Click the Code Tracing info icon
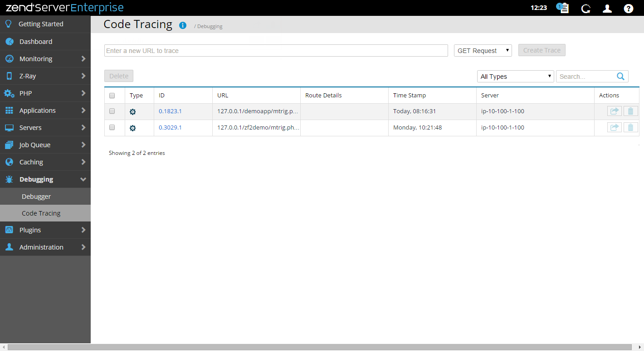This screenshot has width=644, height=351. tap(183, 25)
